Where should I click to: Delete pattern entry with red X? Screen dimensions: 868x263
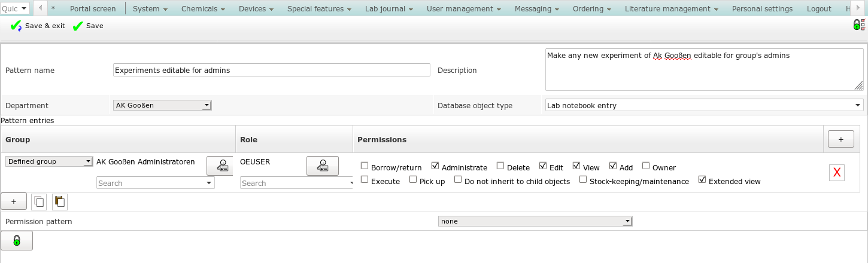tap(836, 173)
